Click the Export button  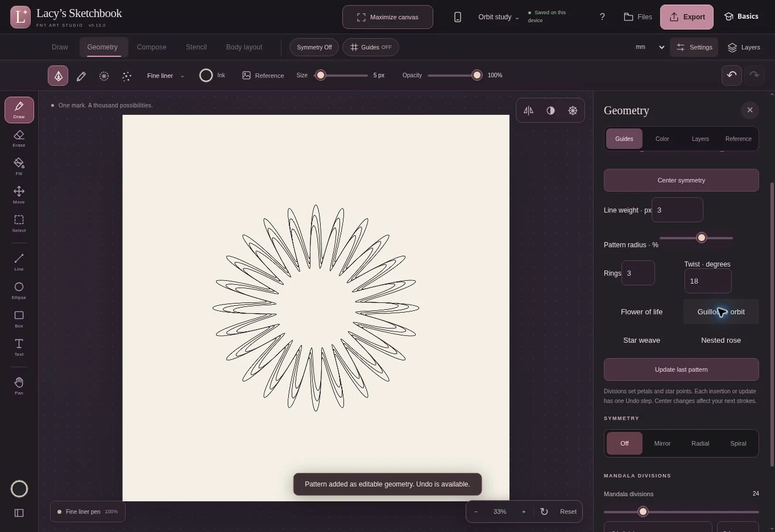[687, 17]
